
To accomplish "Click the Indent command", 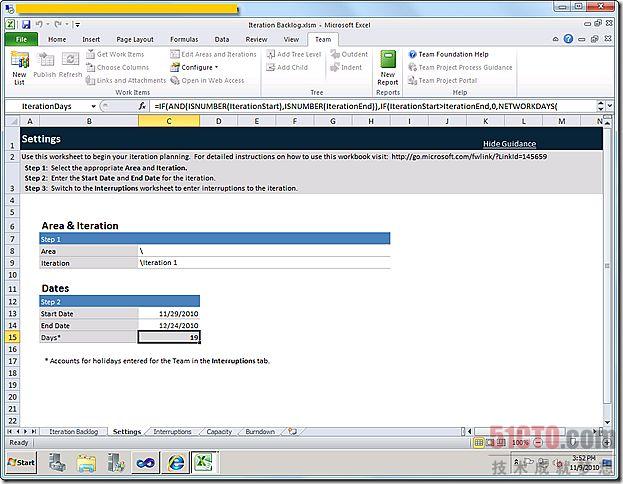I will coord(346,67).
